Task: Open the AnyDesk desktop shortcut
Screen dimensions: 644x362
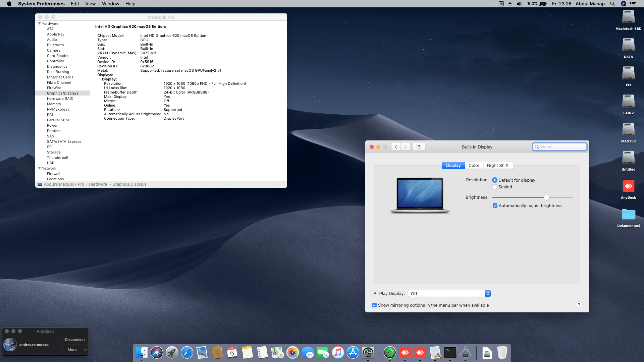Action: point(628,186)
